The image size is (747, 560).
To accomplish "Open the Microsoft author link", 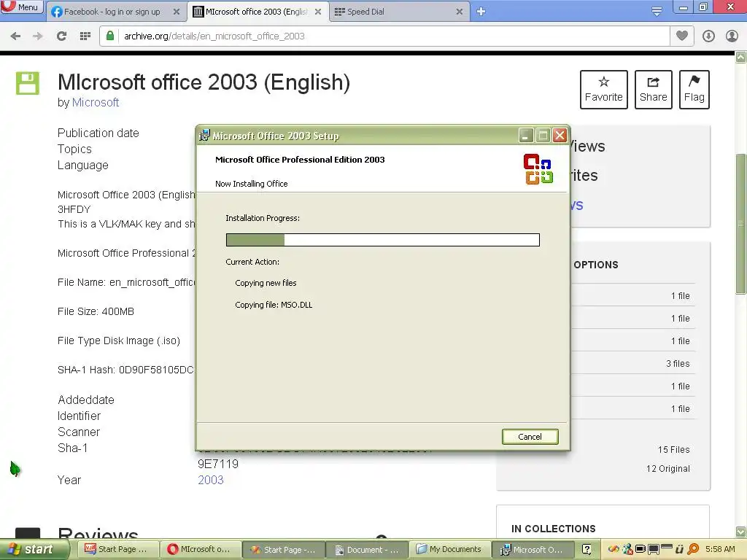I will tap(96, 102).
